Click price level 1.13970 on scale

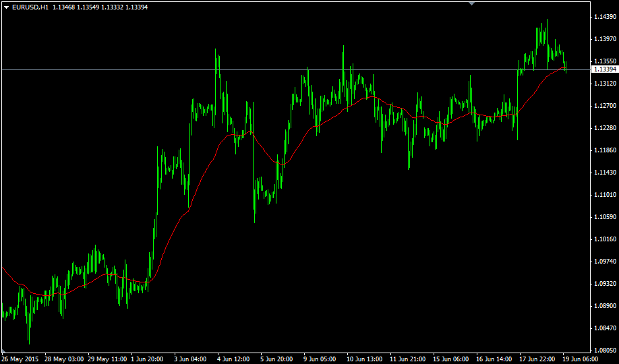[x=606, y=38]
